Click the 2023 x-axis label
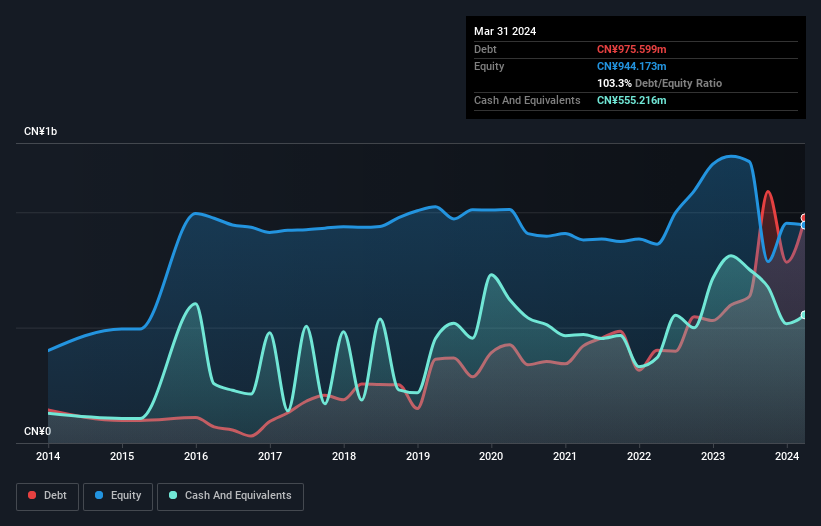 pyautogui.click(x=713, y=456)
